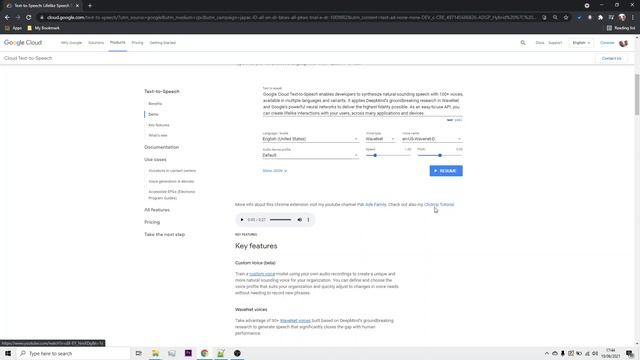Click the Google Cloud search icon
This screenshot has width=640, height=360.
pyautogui.click(x=523, y=42)
